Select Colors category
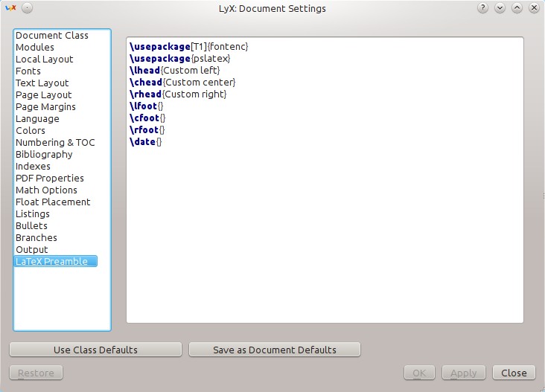The image size is (545, 392). [x=31, y=131]
